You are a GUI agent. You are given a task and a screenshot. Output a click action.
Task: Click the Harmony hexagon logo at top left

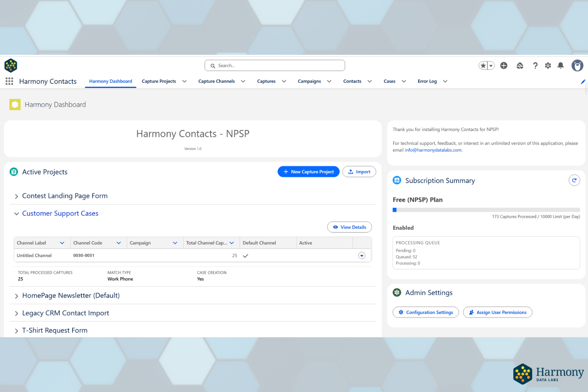click(11, 65)
